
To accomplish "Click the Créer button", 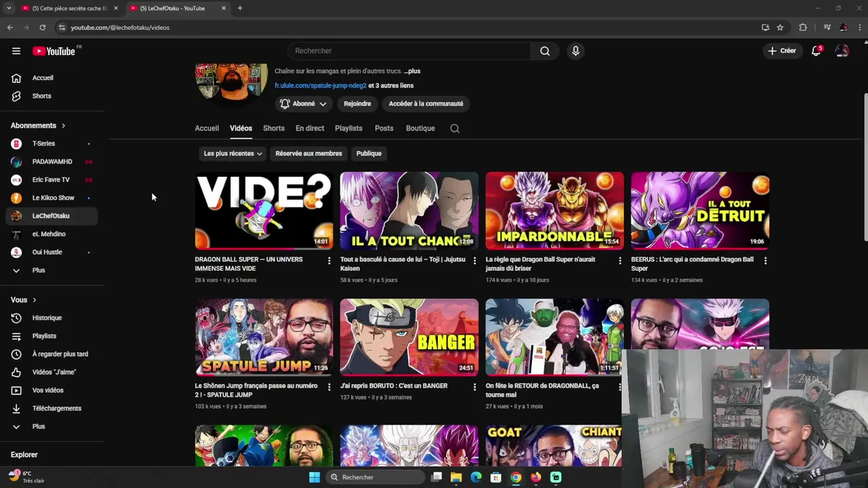I will pyautogui.click(x=782, y=51).
